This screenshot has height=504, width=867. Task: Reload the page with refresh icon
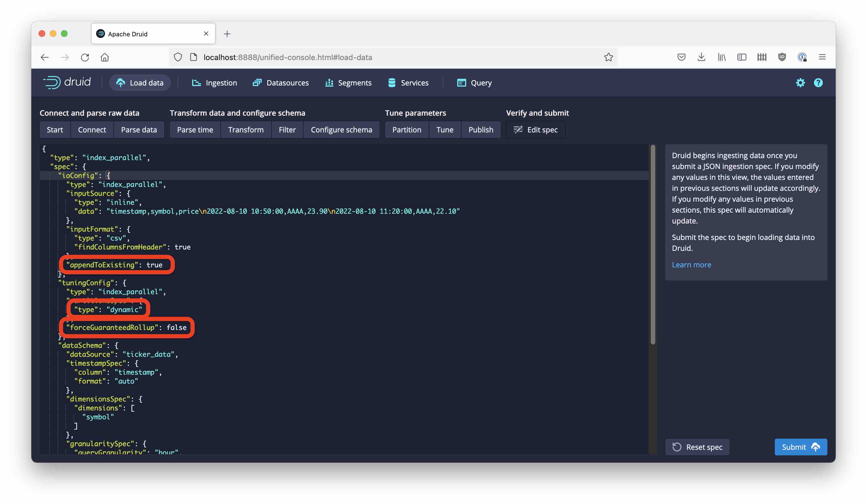coord(85,57)
